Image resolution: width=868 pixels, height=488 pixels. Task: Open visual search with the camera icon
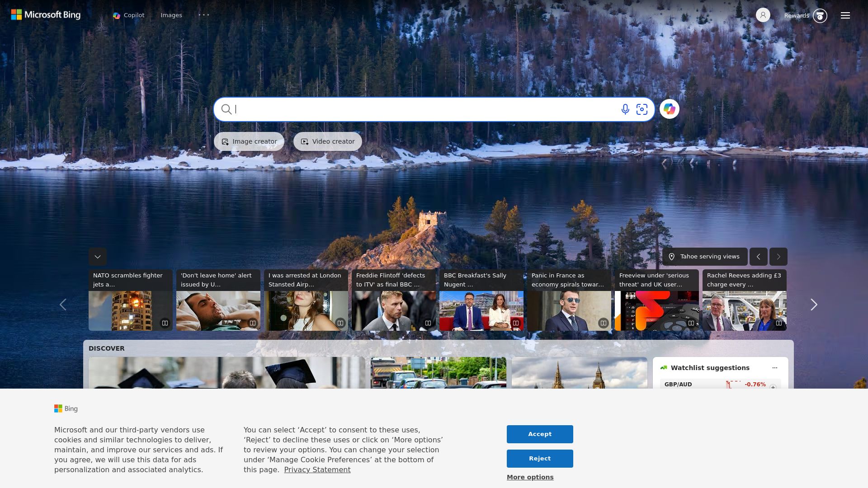642,109
